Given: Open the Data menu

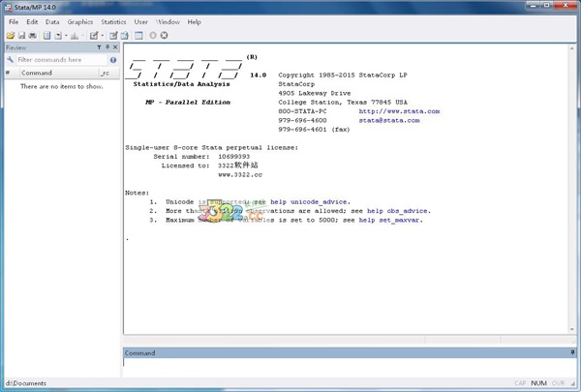Looking at the screenshot, I should (x=52, y=22).
